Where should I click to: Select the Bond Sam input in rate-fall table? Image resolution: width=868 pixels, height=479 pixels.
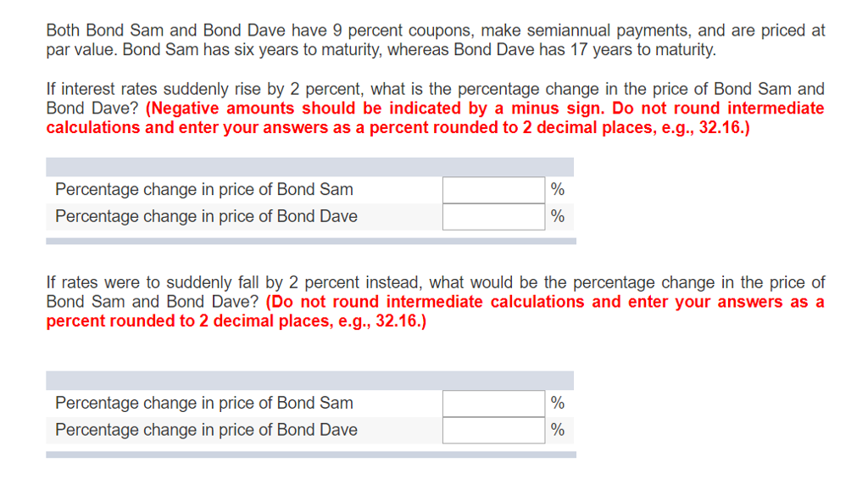494,404
